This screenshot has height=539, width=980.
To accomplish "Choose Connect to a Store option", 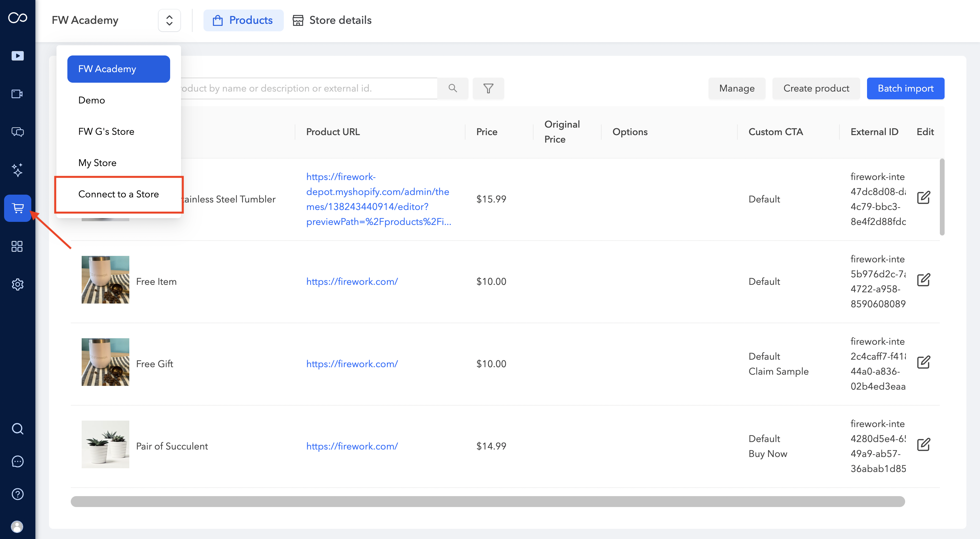I will click(x=118, y=194).
